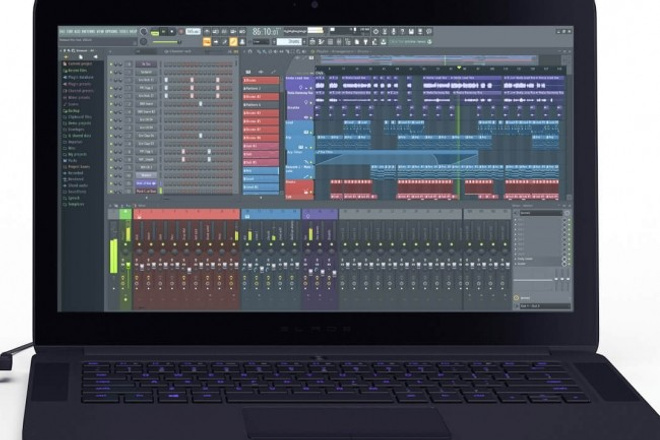The image size is (660, 440).
Task: Click the question mark help icon
Action: (402, 32)
